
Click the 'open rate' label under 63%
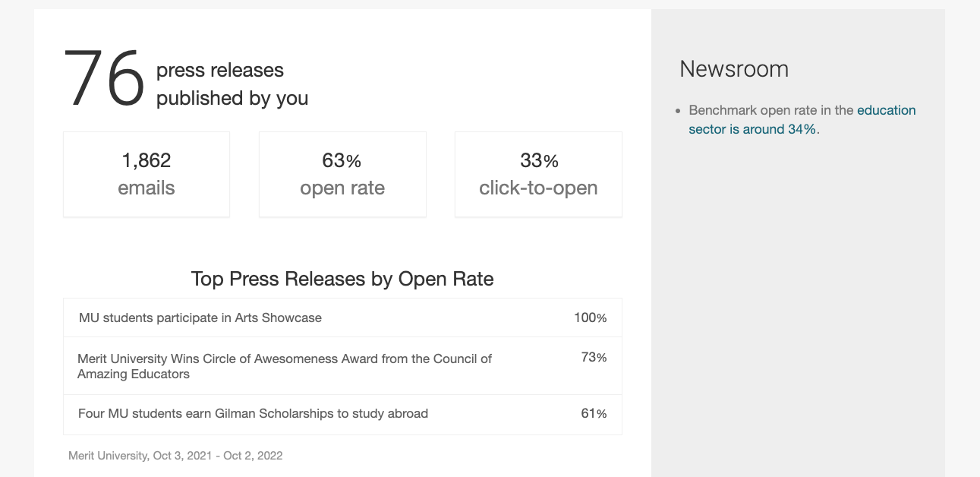click(x=342, y=188)
